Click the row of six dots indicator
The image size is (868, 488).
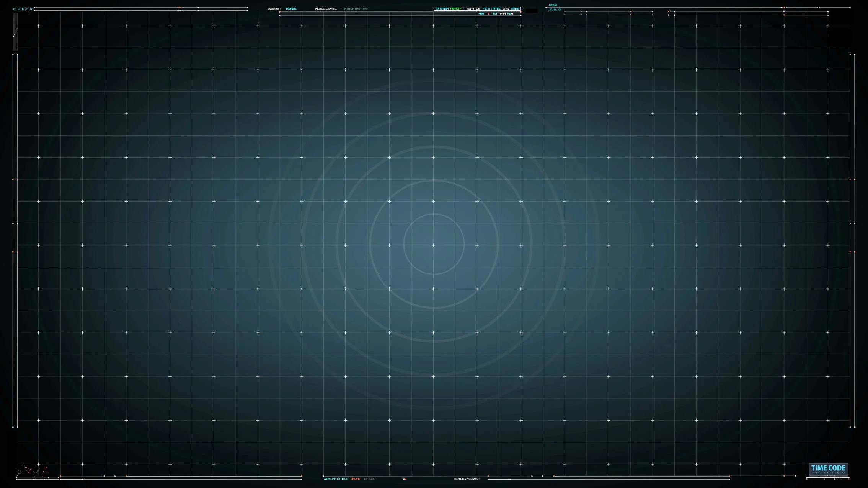[506, 14]
